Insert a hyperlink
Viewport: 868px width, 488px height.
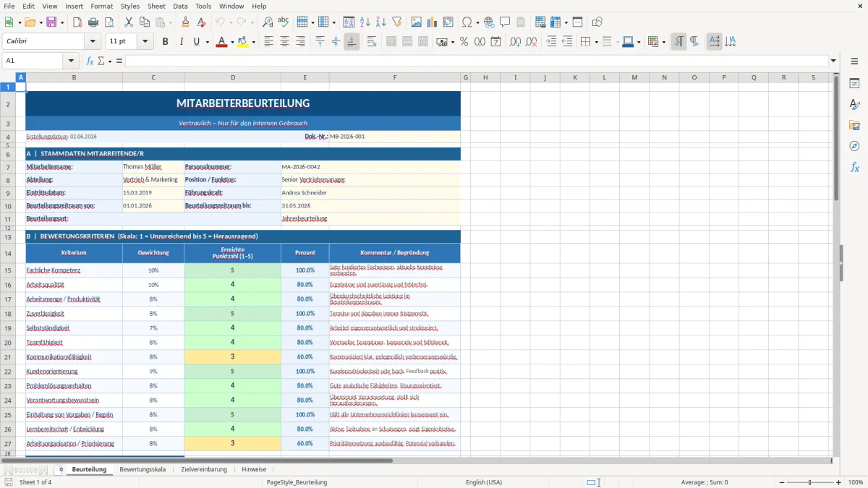(x=489, y=22)
